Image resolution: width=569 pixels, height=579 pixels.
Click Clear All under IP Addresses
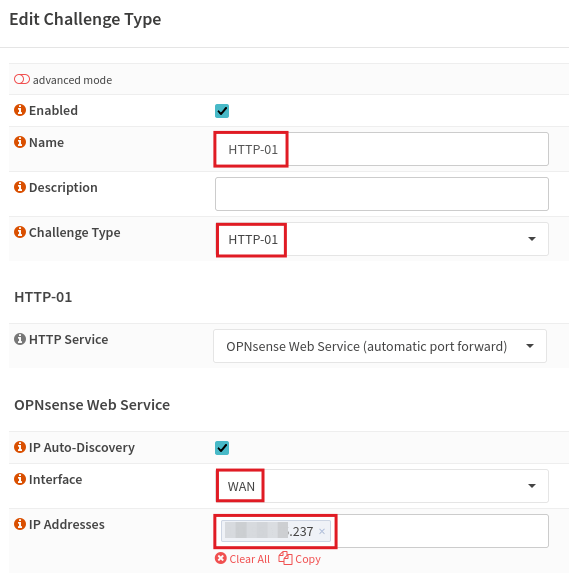pyautogui.click(x=243, y=559)
